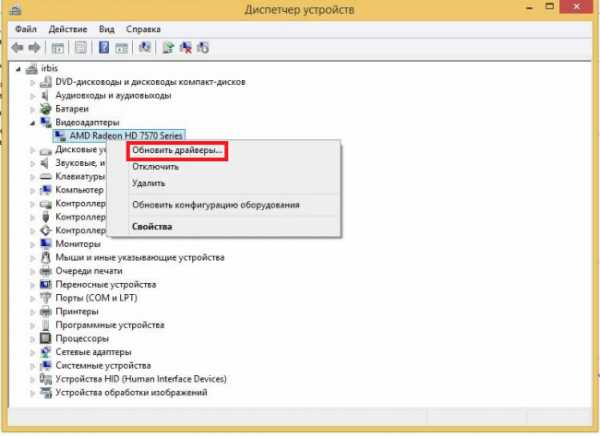Click the Батареи battery icon in tree
Screen dimensions: 600x436
pos(47,108)
